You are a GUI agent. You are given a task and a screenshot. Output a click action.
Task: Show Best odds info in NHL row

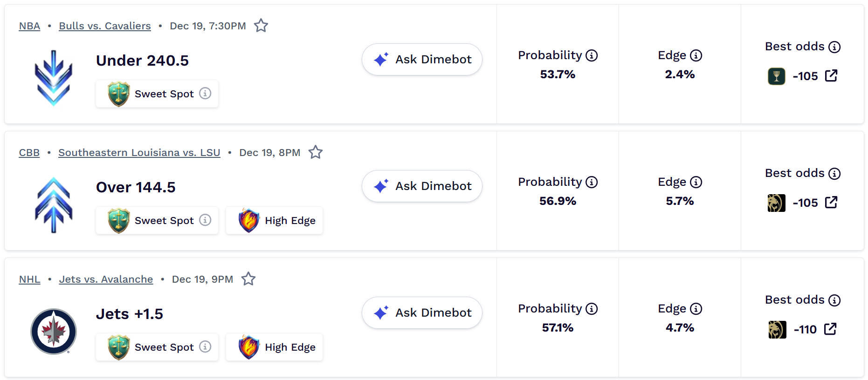point(834,300)
